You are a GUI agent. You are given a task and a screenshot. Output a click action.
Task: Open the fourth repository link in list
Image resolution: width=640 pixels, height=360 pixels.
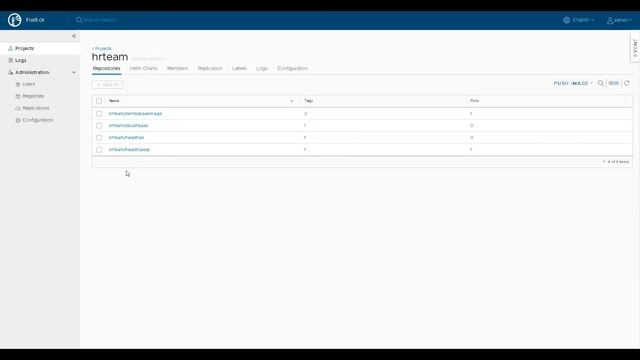click(129, 150)
